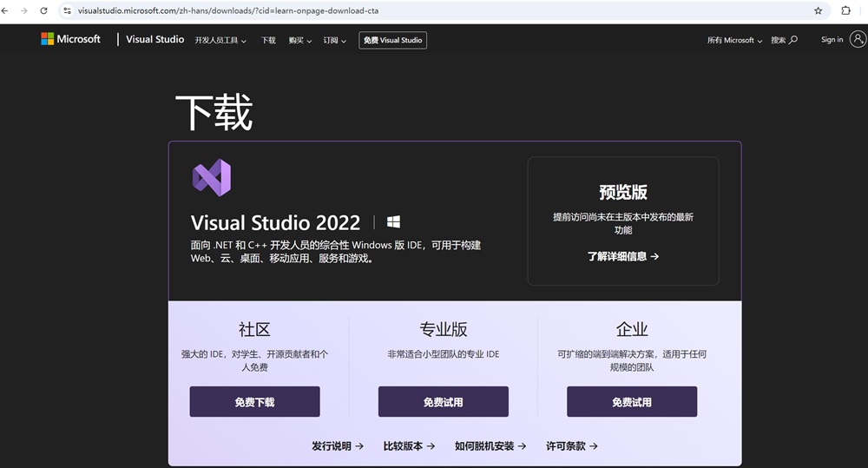Click the 专业版 edition heading

tap(444, 330)
